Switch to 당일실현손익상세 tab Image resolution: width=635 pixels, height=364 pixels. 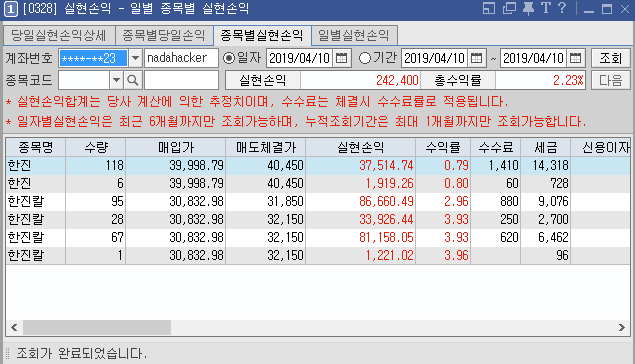pos(59,36)
